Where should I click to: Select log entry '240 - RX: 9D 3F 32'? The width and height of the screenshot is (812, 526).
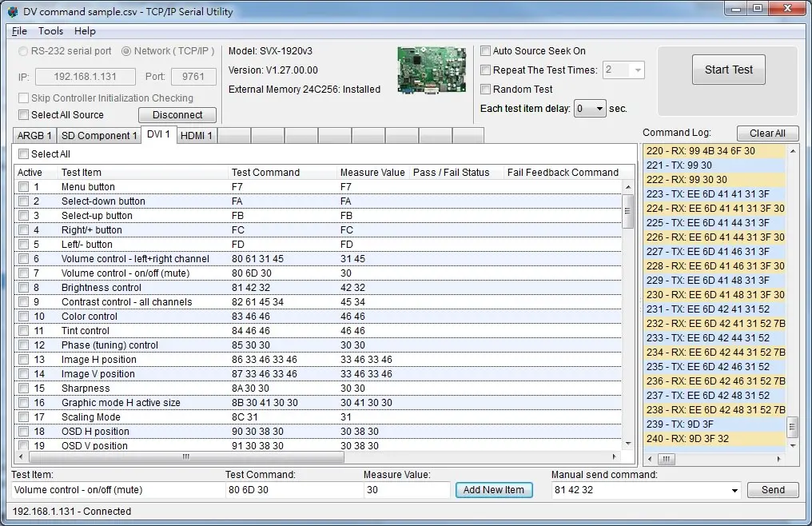point(715,439)
